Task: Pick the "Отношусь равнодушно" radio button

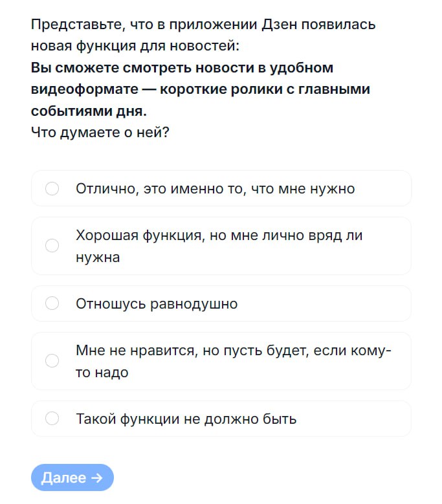Action: (52, 303)
